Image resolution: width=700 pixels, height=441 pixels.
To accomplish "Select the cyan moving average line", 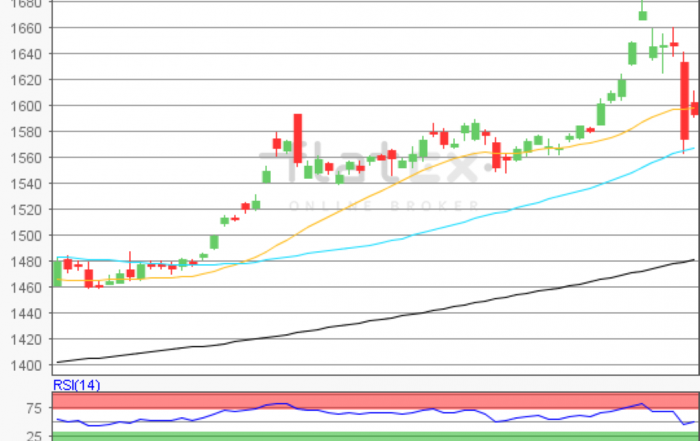I will pyautogui.click(x=450, y=225).
